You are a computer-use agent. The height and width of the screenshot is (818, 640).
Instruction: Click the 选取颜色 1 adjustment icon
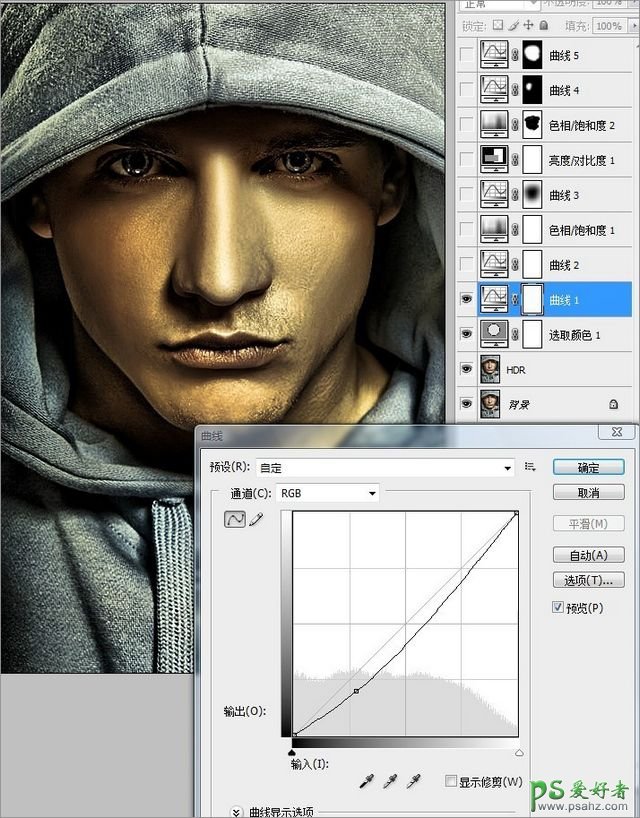click(x=494, y=334)
